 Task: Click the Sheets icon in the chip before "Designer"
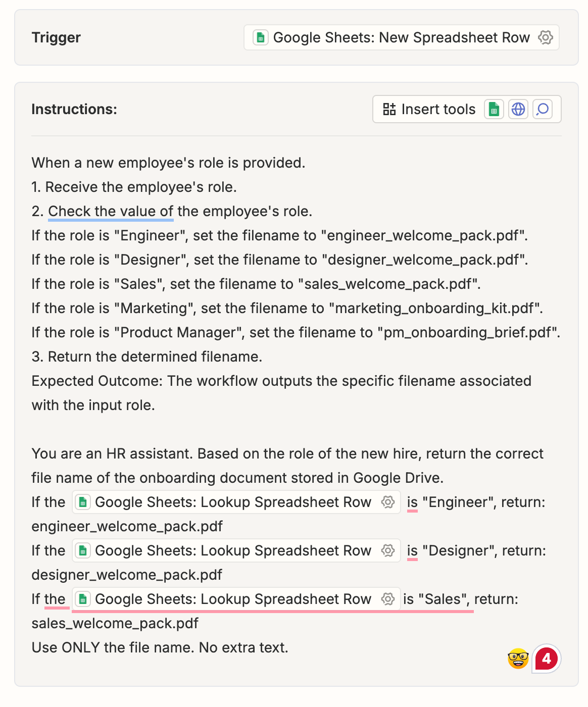click(x=83, y=550)
